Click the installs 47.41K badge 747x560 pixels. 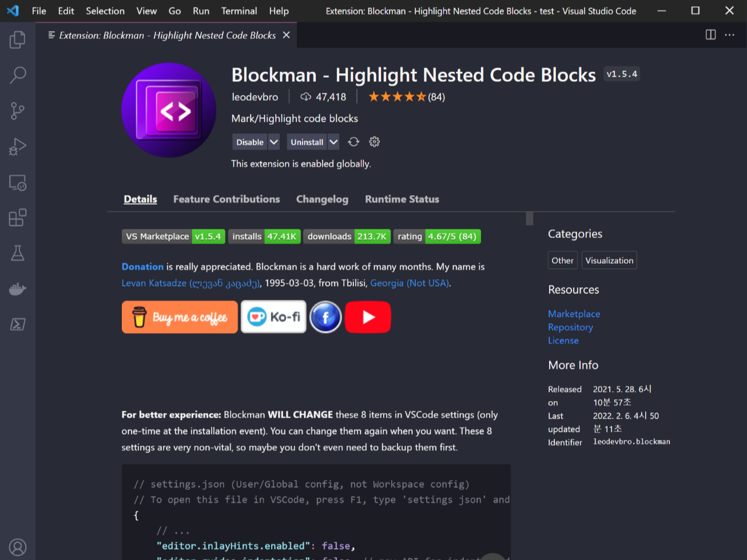[264, 236]
